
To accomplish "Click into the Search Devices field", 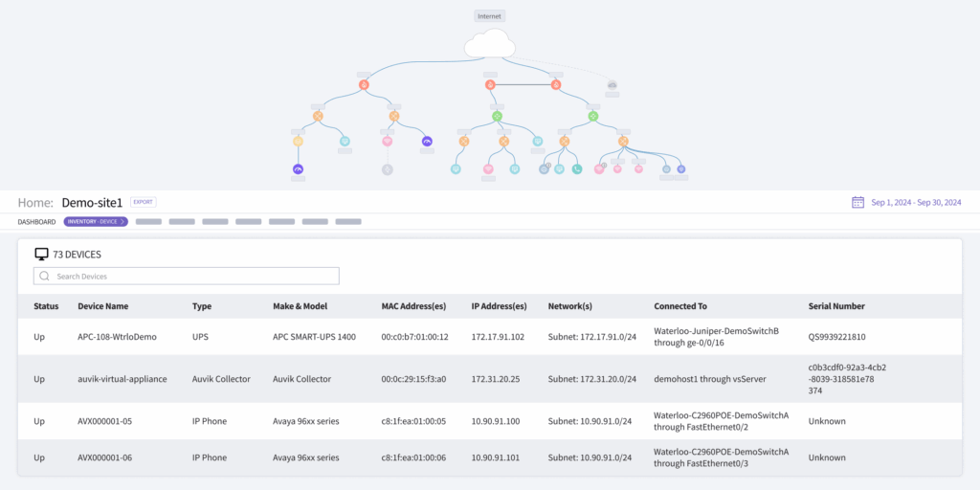I will point(191,277).
